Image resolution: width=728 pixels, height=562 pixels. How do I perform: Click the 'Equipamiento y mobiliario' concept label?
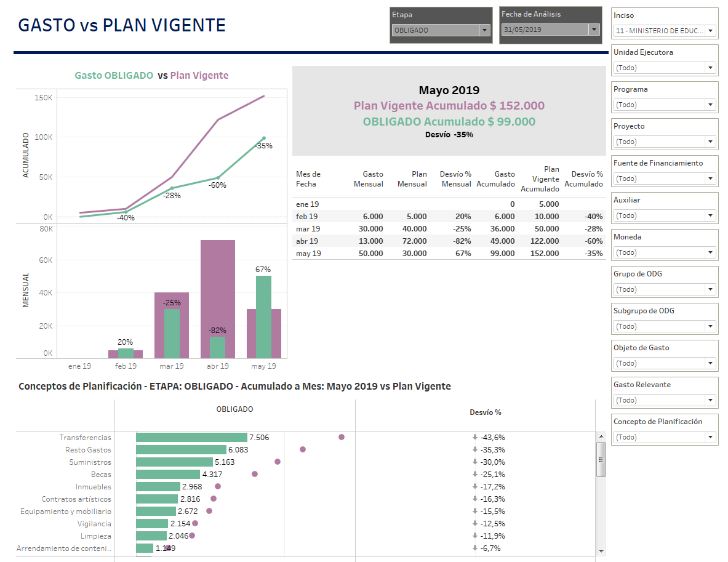pyautogui.click(x=66, y=512)
